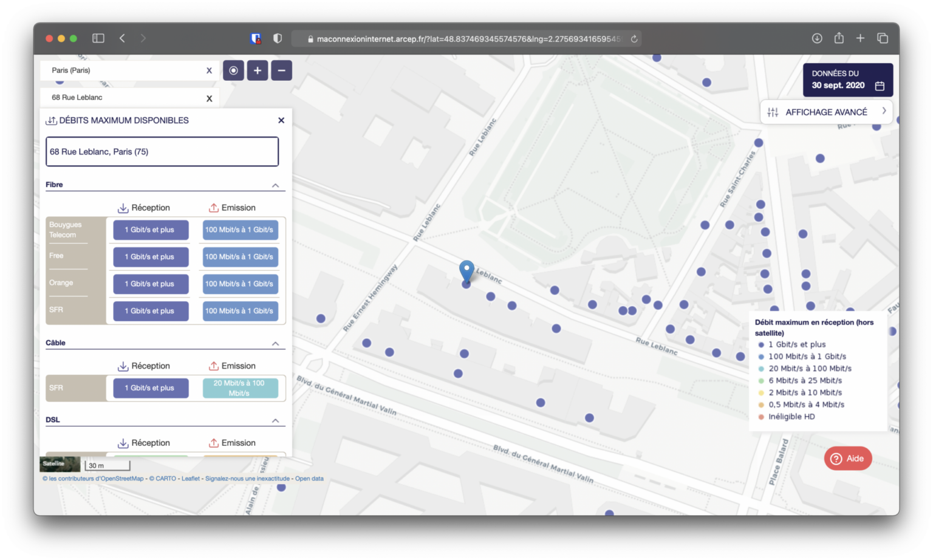The height and width of the screenshot is (560, 933).
Task: Toggle Safari sidebar button
Action: coord(98,38)
